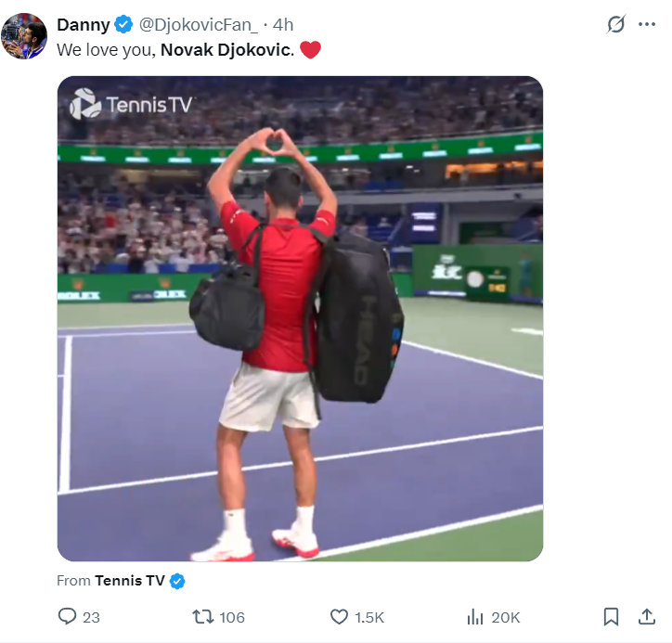
Task: Click the display name Danny
Action: click(x=84, y=24)
